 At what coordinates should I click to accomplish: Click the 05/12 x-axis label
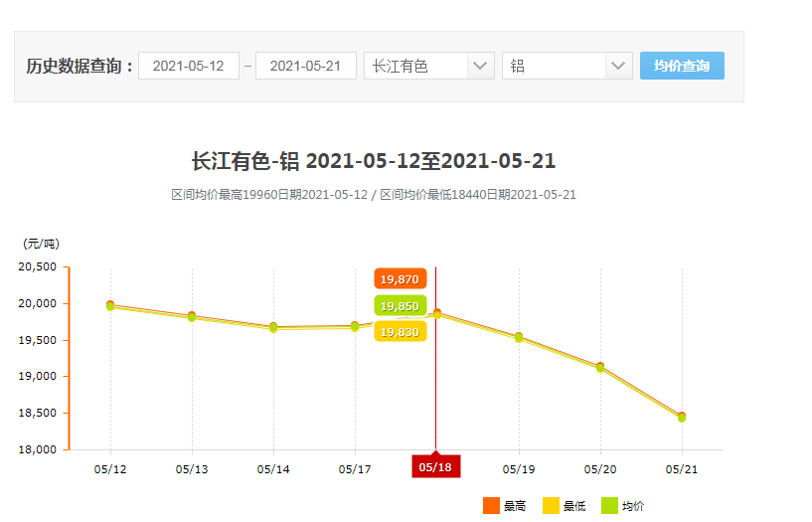[x=110, y=469]
